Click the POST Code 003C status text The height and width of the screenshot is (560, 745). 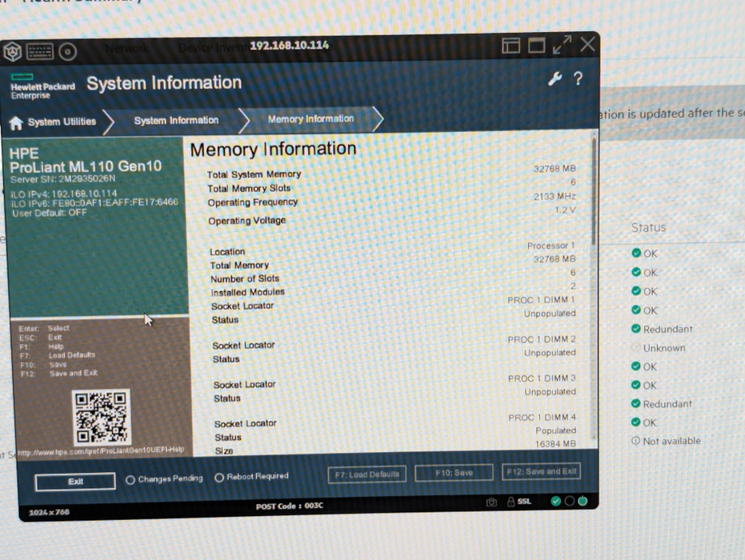(x=290, y=506)
